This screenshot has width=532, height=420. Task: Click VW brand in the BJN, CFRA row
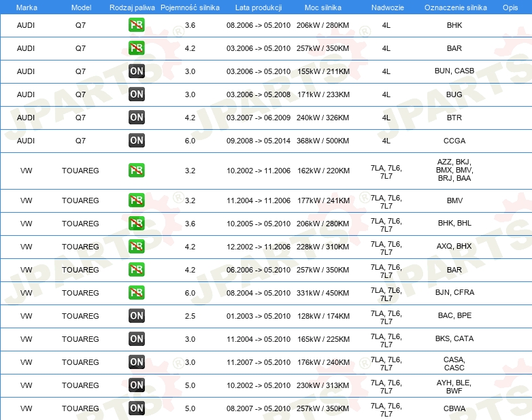click(x=26, y=293)
